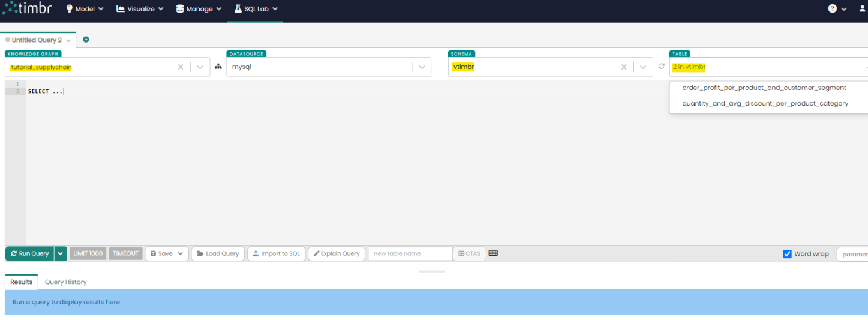
Task: Add a new query tab
Action: tap(86, 40)
